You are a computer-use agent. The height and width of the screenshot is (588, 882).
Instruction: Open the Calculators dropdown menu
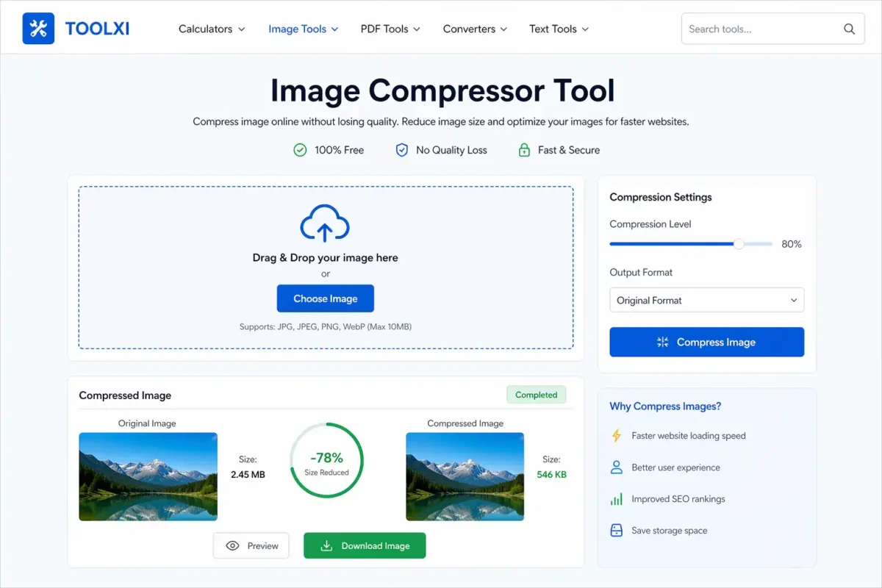coord(212,29)
